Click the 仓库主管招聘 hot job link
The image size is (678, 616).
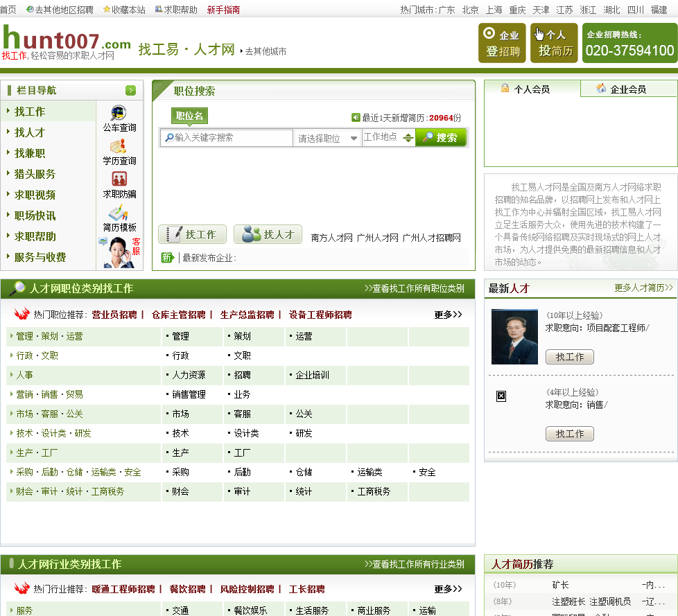click(179, 315)
